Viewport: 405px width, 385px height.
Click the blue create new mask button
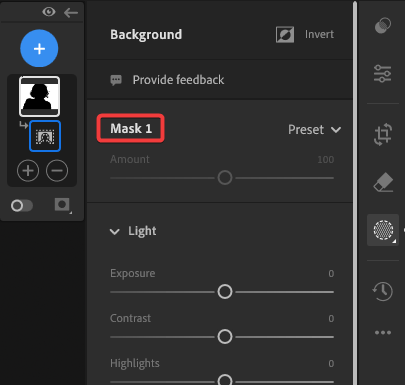coord(39,48)
